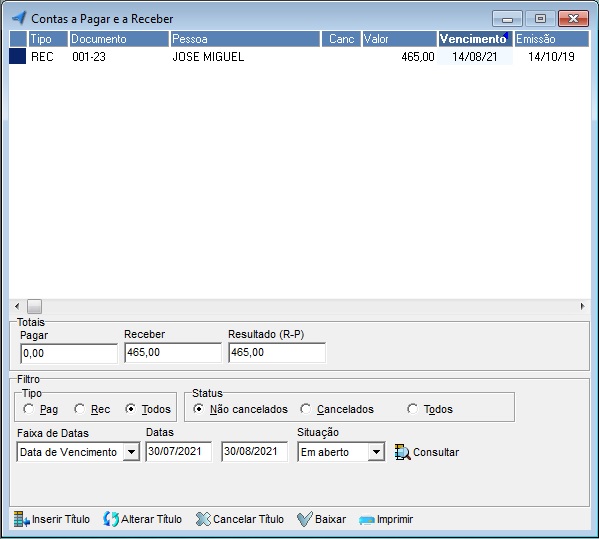The height and width of the screenshot is (539, 599).
Task: Click emission date cell 14/10/19
Action: pyautogui.click(x=551, y=57)
